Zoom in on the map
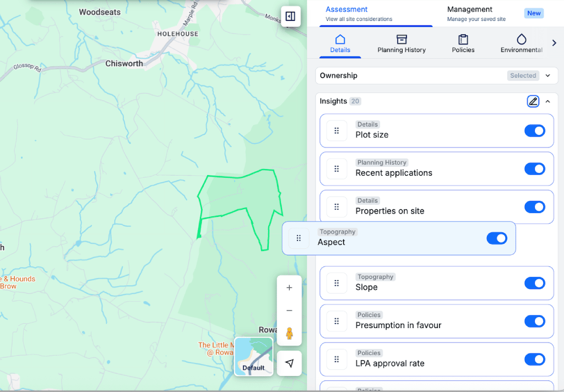This screenshot has width=564, height=392. [x=289, y=288]
